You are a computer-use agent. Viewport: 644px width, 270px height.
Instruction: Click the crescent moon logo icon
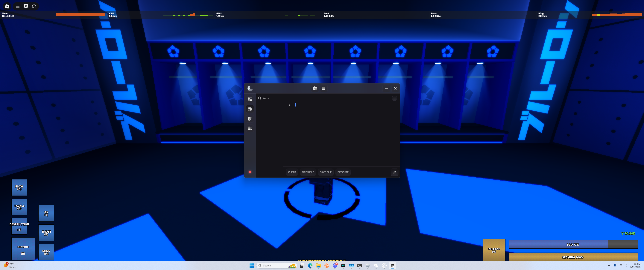tap(250, 88)
